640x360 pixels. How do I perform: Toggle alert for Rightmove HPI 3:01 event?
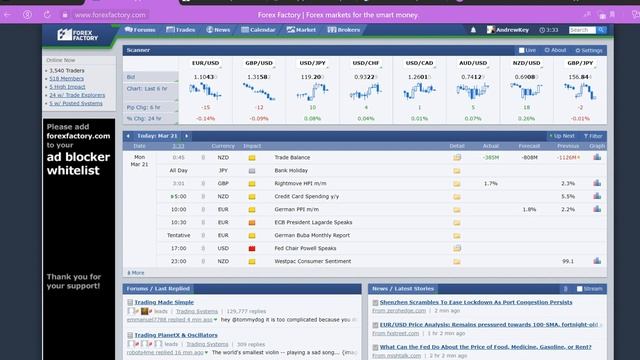tap(203, 184)
